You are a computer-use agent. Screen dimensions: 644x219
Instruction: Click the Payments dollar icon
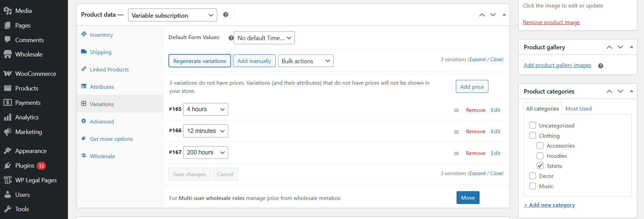[x=7, y=103]
